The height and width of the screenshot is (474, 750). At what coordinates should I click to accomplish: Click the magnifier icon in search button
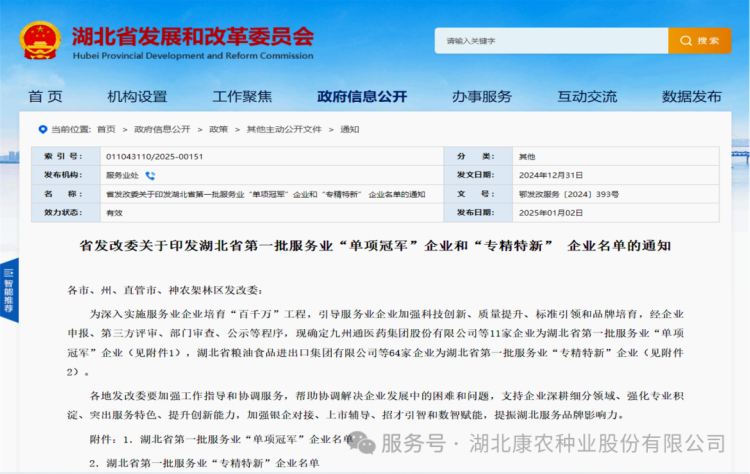(x=688, y=41)
